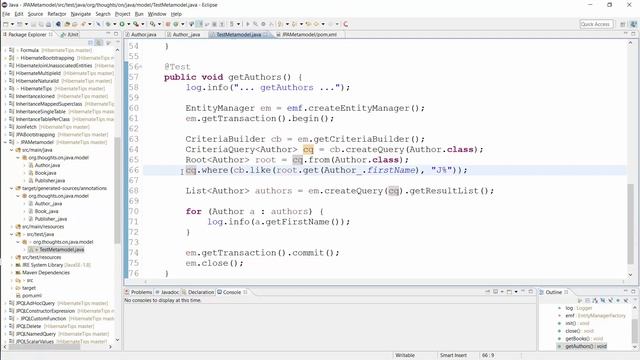Maximize the Package Explorer view
This screenshot has width=640, height=360.
coord(116,34)
